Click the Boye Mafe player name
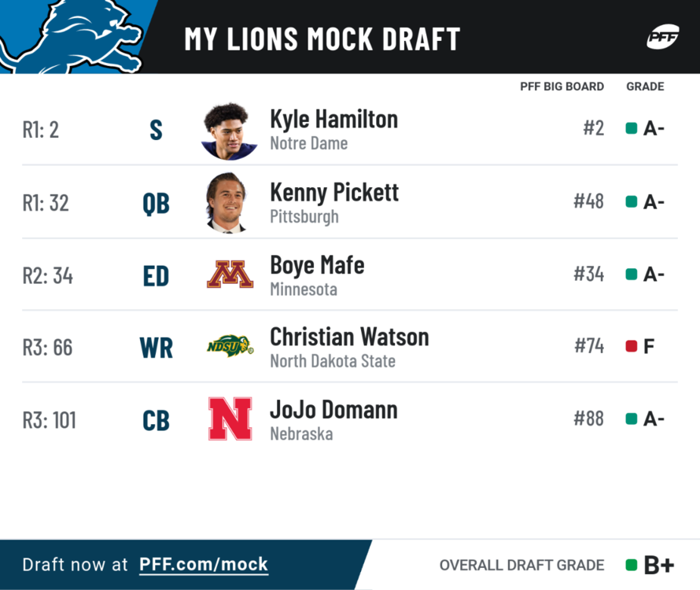The width and height of the screenshot is (700, 590). point(317,265)
